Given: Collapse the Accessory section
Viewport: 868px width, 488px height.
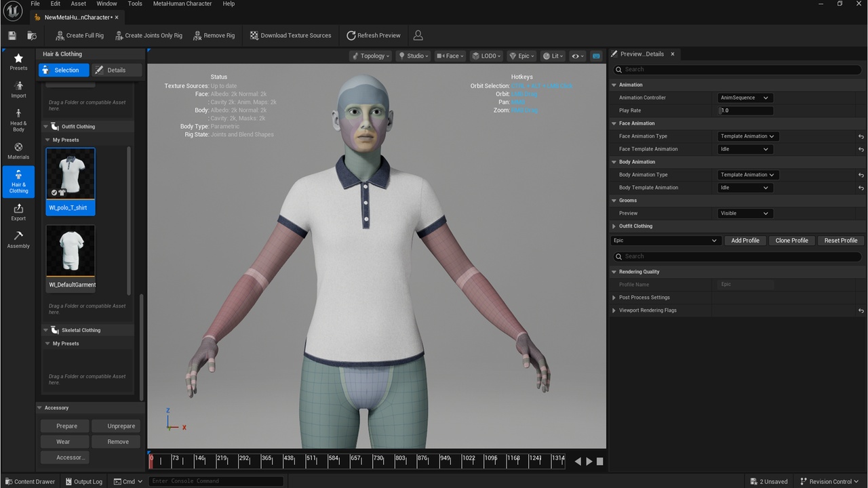Looking at the screenshot, I should (40, 408).
